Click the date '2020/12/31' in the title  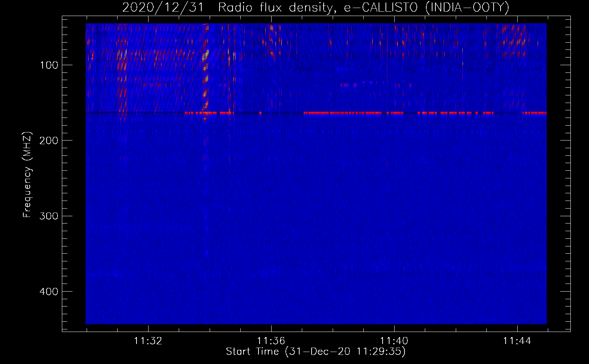[x=163, y=7]
